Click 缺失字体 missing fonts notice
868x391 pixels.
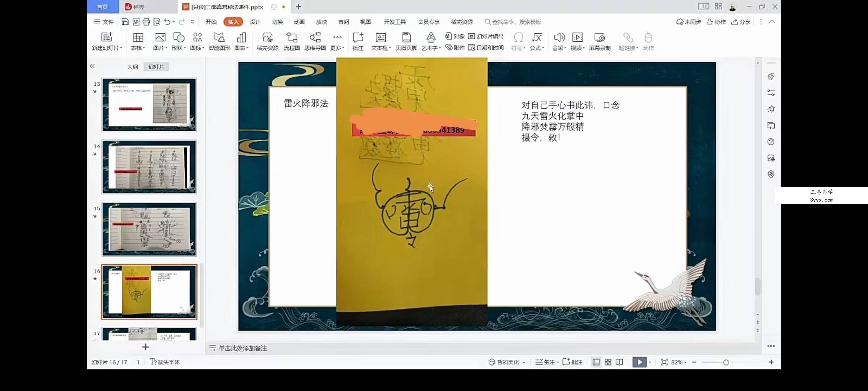click(x=165, y=362)
